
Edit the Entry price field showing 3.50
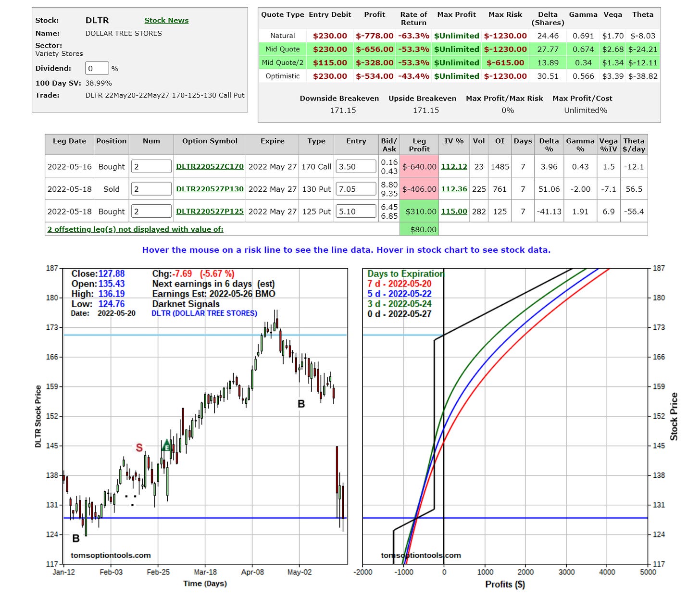point(356,166)
